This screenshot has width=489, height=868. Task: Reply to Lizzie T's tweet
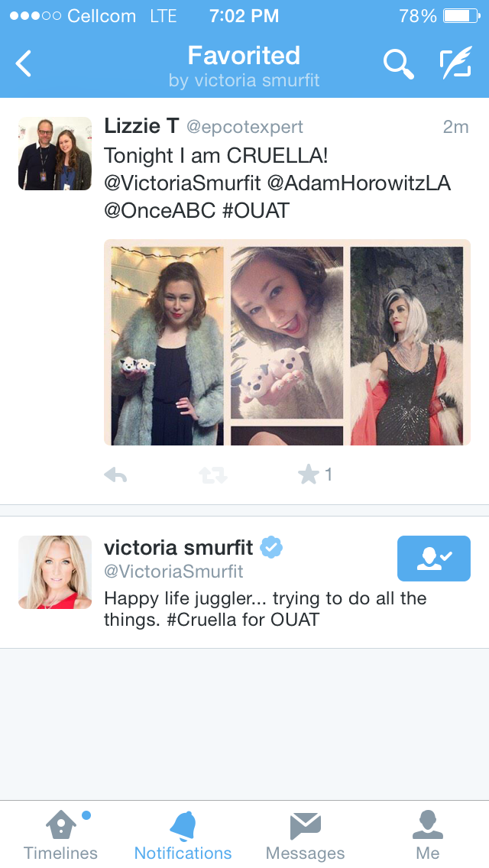click(x=115, y=475)
